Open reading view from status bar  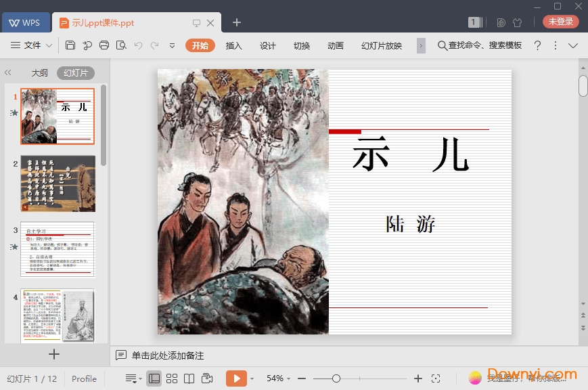click(x=189, y=378)
